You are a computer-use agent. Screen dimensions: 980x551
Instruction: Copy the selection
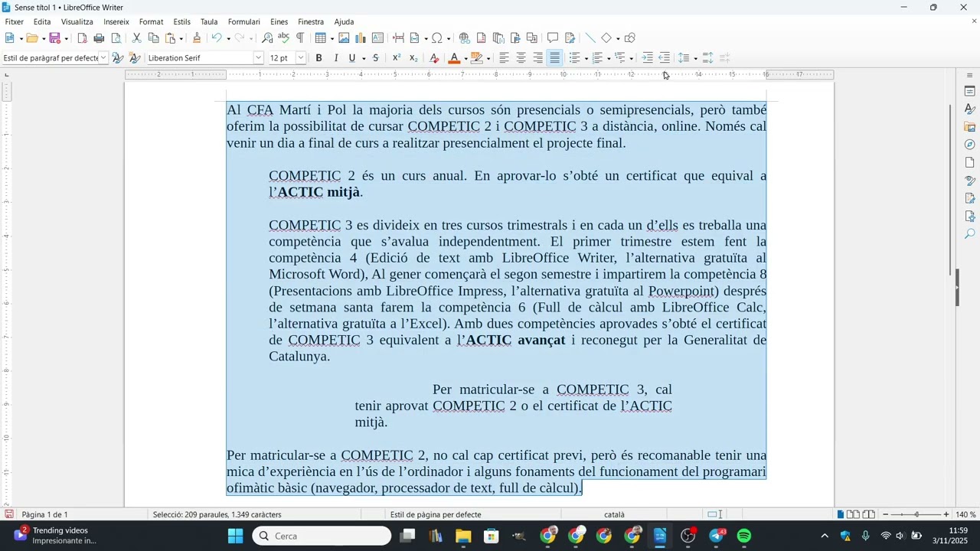click(153, 38)
